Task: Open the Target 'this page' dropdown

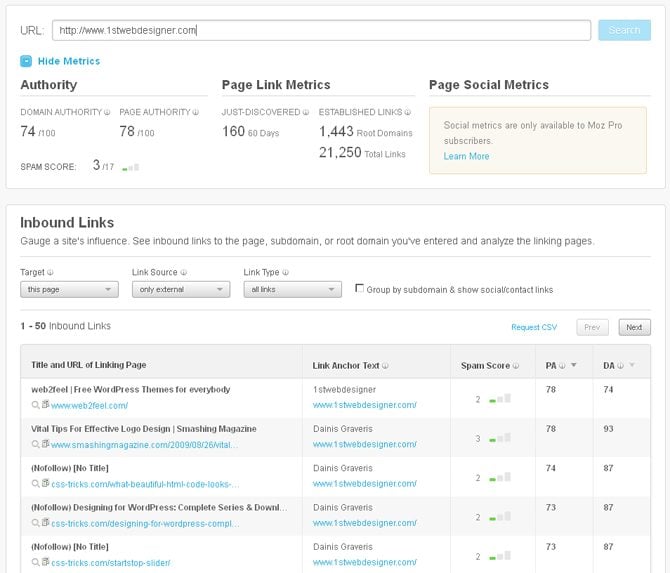Action: point(69,290)
